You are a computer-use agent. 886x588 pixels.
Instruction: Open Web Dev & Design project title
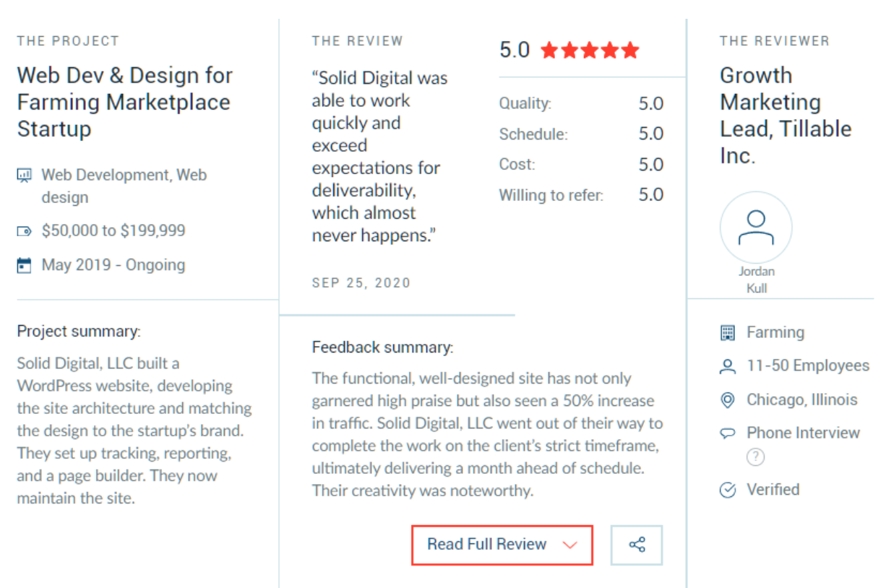click(x=125, y=102)
